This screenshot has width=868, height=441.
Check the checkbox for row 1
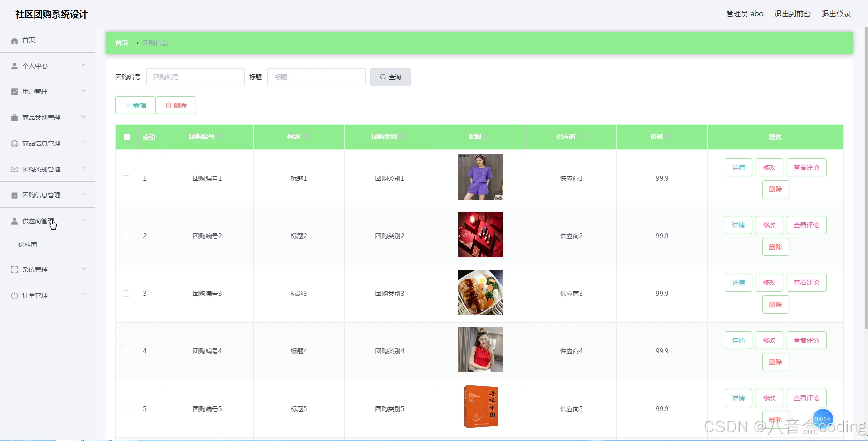(x=126, y=178)
